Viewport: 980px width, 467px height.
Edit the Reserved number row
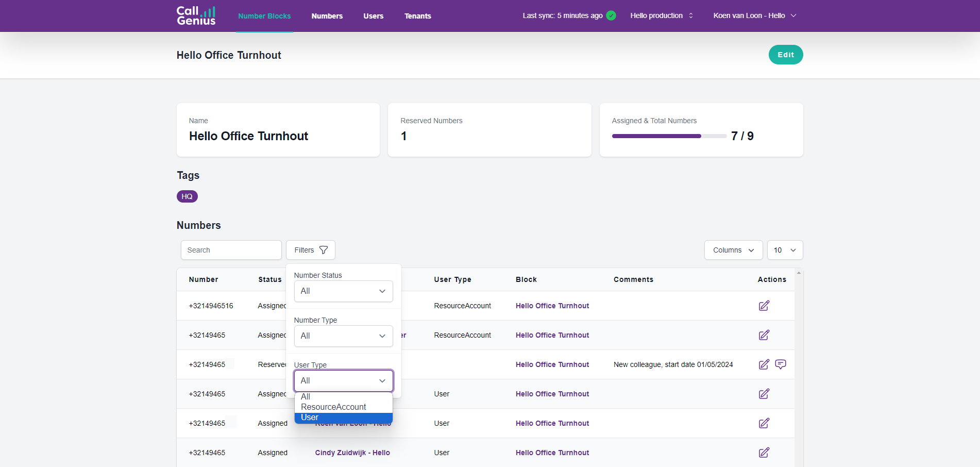click(x=764, y=364)
